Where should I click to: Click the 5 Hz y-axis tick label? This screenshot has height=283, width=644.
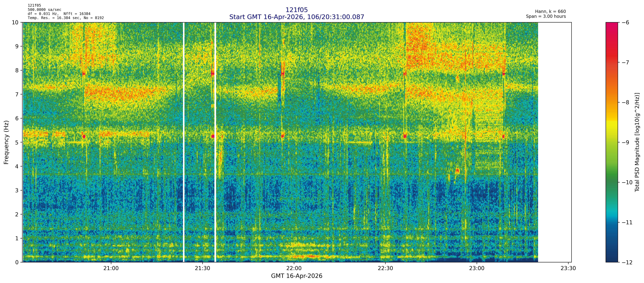tap(17, 142)
